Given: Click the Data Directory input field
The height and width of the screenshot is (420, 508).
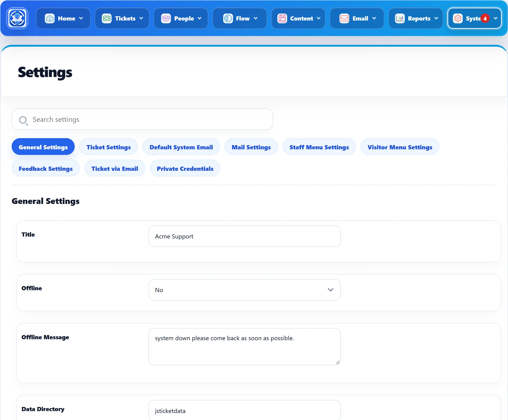Looking at the screenshot, I should (245, 410).
